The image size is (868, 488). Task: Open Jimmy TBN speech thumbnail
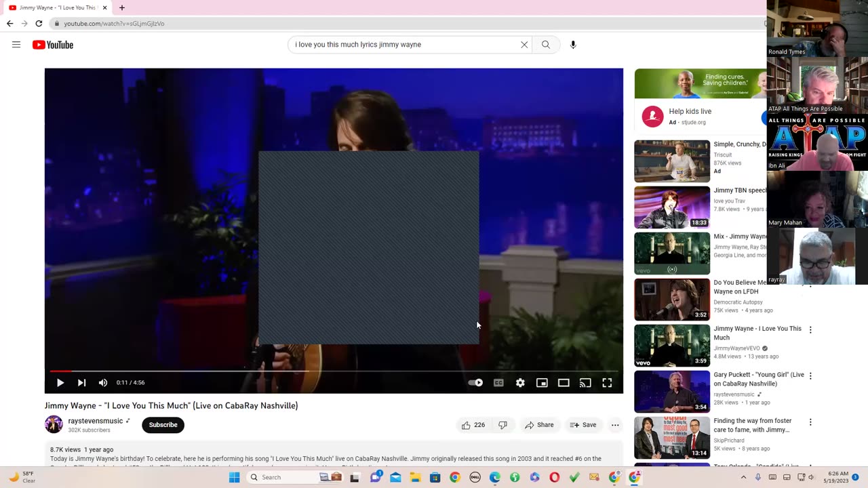coord(672,207)
